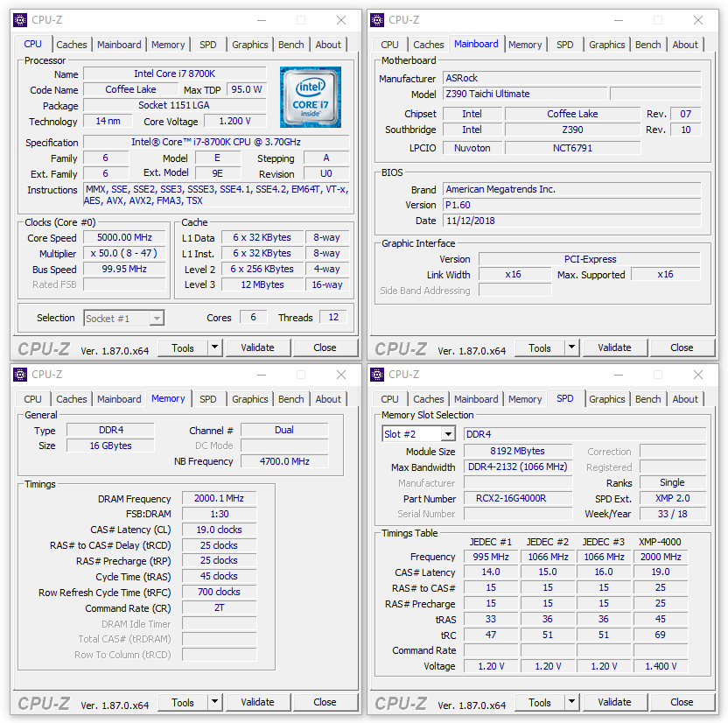Viewport: 728px width, 723px height.
Task: Click the CPU-Z app icon in the SPD window title bar
Action: pyautogui.click(x=377, y=375)
